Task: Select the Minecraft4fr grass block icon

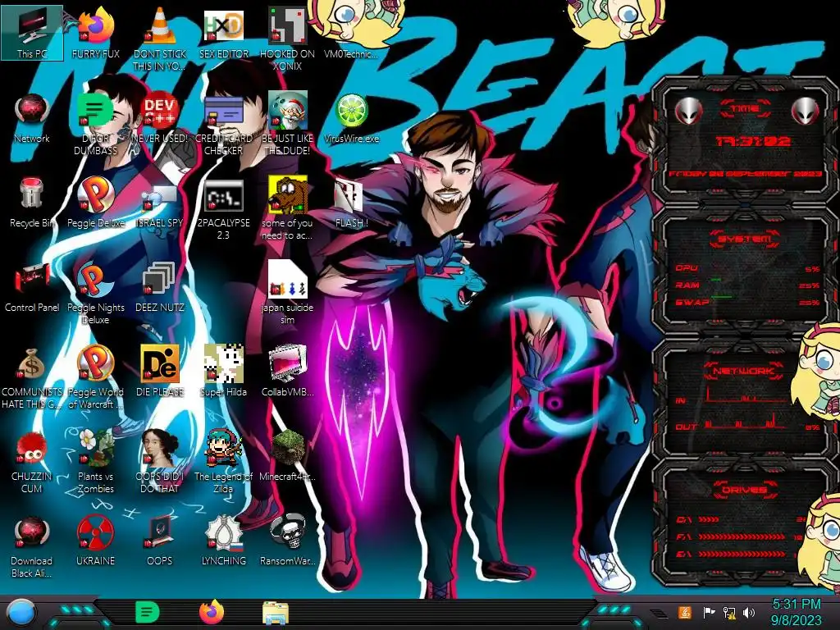Action: (288, 455)
